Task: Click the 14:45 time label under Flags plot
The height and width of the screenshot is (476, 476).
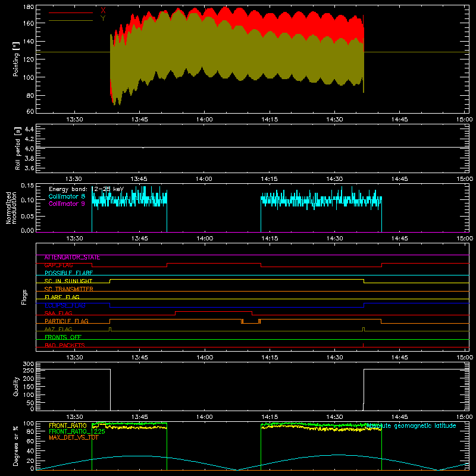Action: pos(399,358)
